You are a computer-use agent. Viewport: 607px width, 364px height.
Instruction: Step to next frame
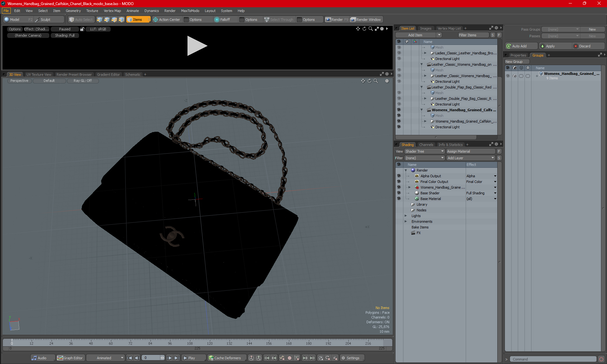169,358
